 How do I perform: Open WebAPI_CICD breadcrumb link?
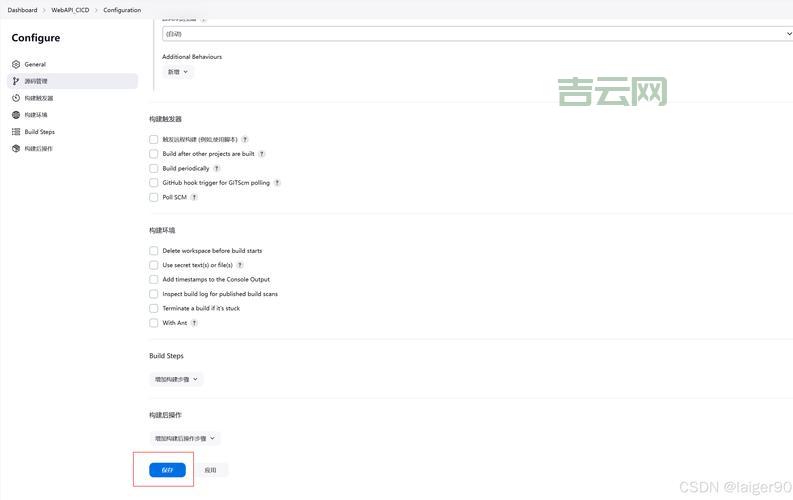pos(70,10)
